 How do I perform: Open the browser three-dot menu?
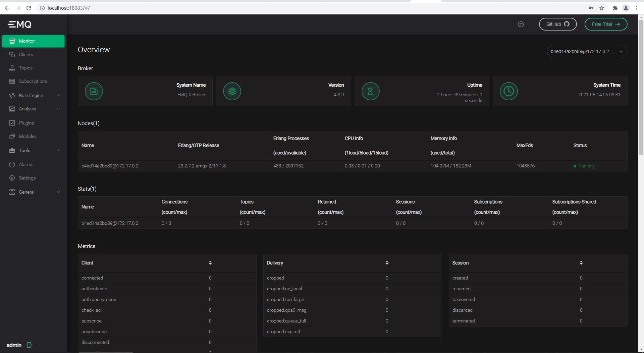637,8
